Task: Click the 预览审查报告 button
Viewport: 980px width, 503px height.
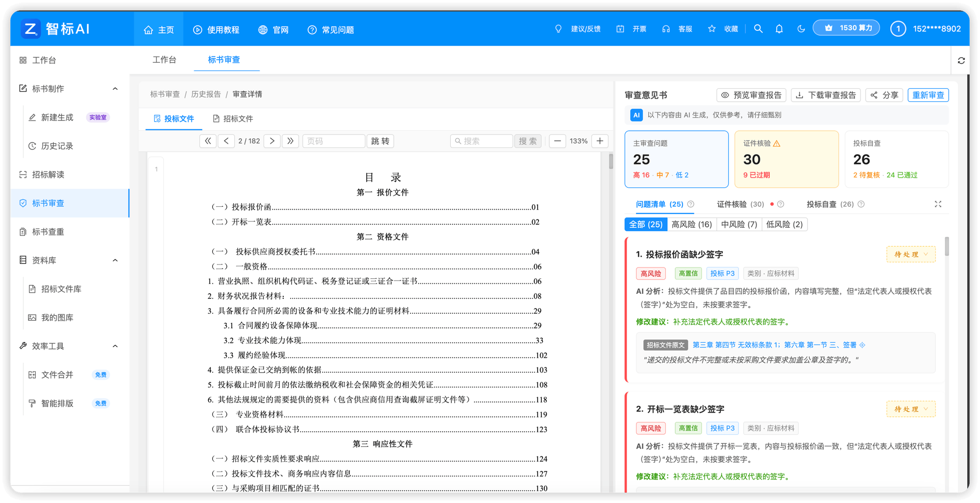Action: (751, 95)
